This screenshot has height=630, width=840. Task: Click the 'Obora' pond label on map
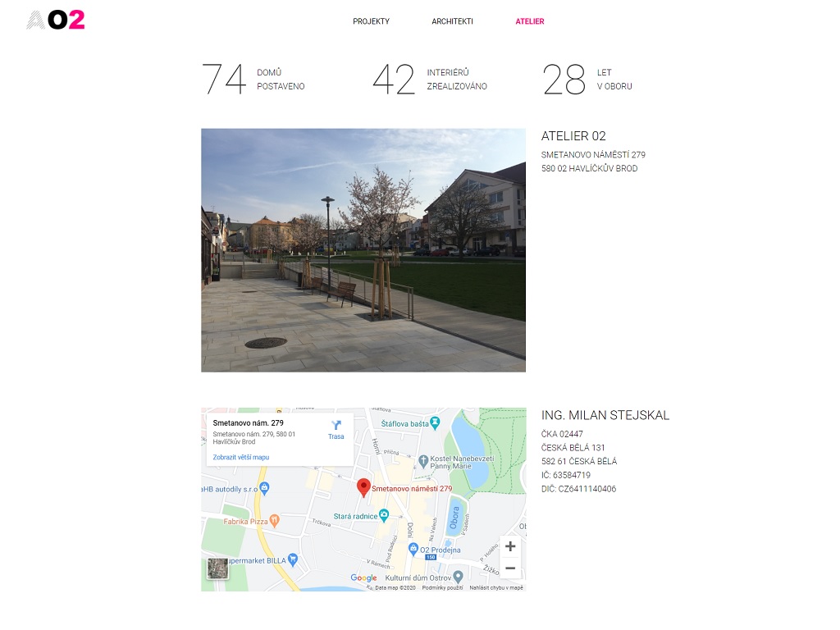click(454, 518)
